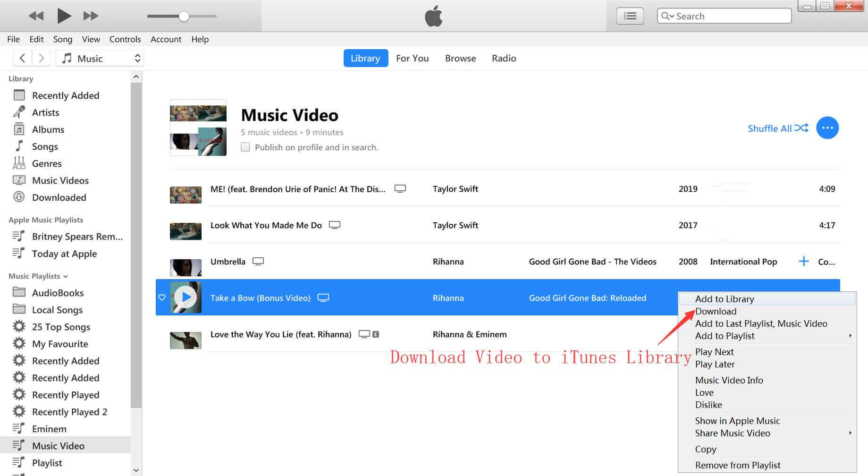Select Recently Added calendar icon in Library
Viewport: 868px width, 476px height.
click(x=19, y=95)
